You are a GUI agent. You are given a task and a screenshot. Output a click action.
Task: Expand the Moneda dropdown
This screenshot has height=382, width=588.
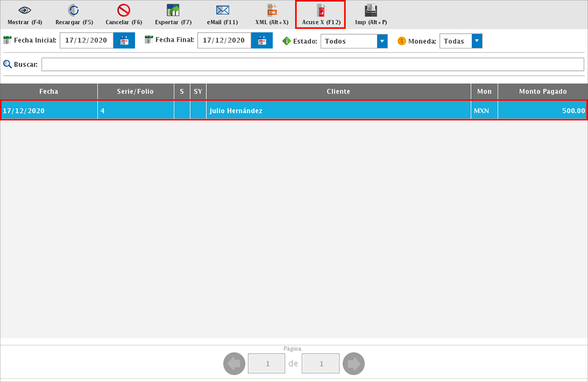pyautogui.click(x=477, y=41)
